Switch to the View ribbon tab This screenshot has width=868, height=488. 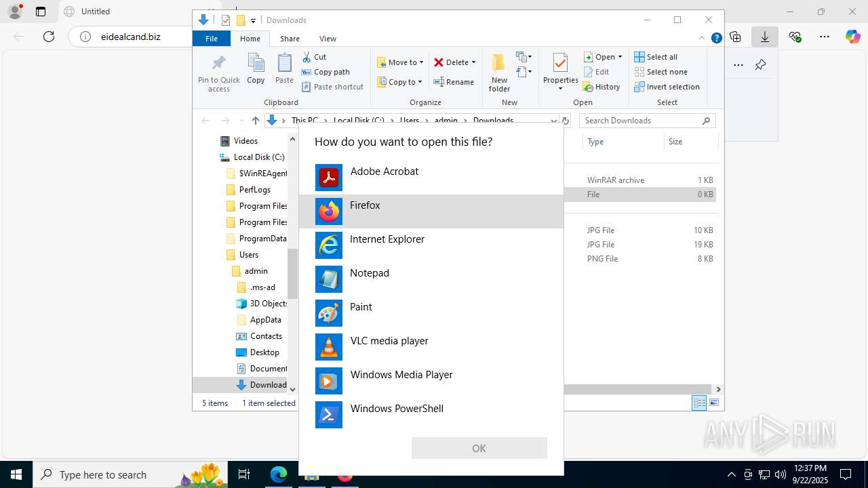pyautogui.click(x=328, y=39)
